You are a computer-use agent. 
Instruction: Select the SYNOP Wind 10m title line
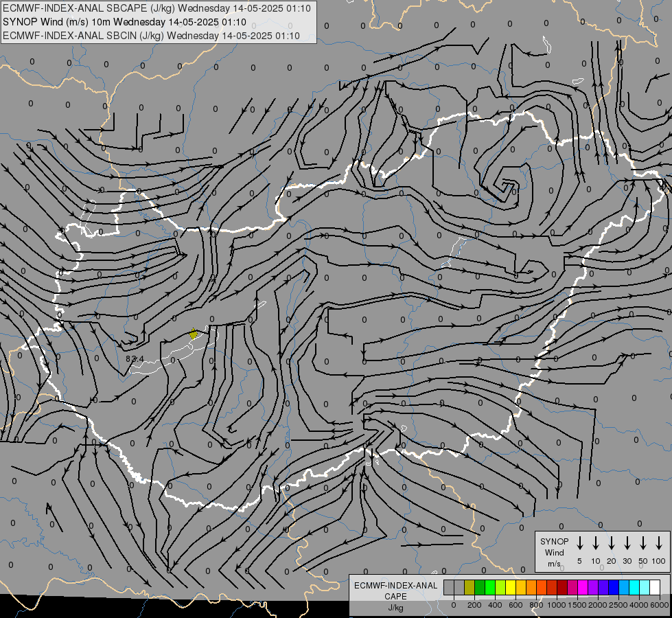[124, 22]
